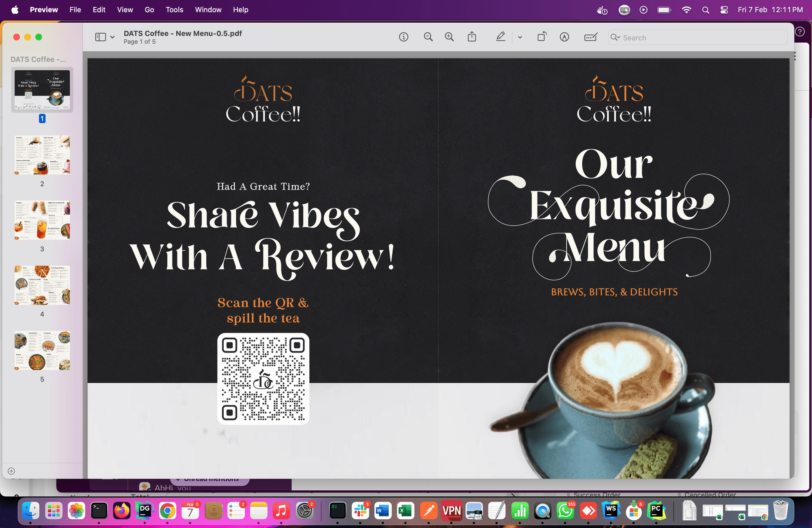Screen dimensions: 812x528
Task: Open PyCharm from the Dock
Action: point(656,511)
